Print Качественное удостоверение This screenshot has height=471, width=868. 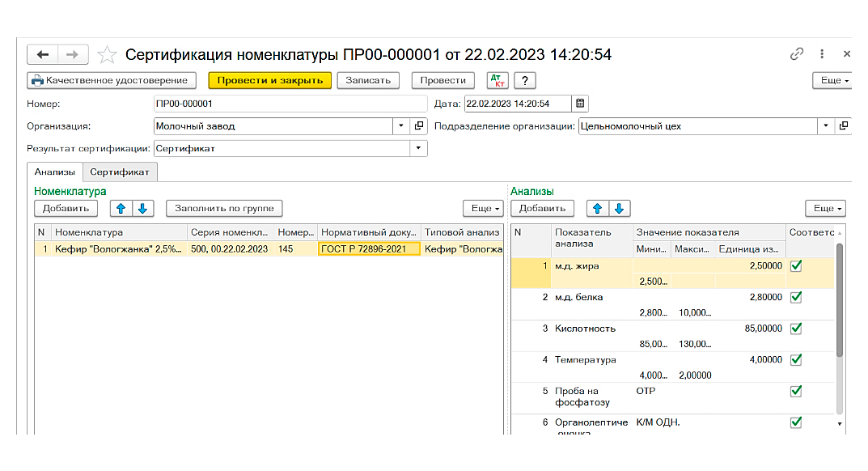click(x=112, y=80)
